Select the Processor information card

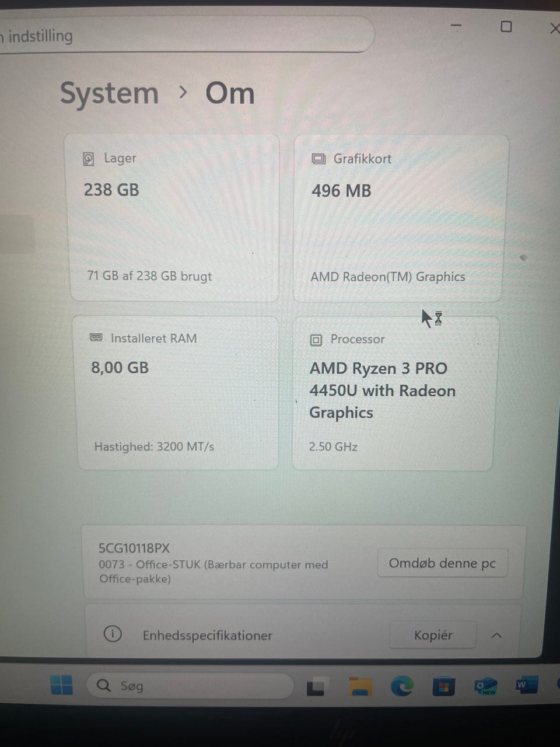point(395,393)
